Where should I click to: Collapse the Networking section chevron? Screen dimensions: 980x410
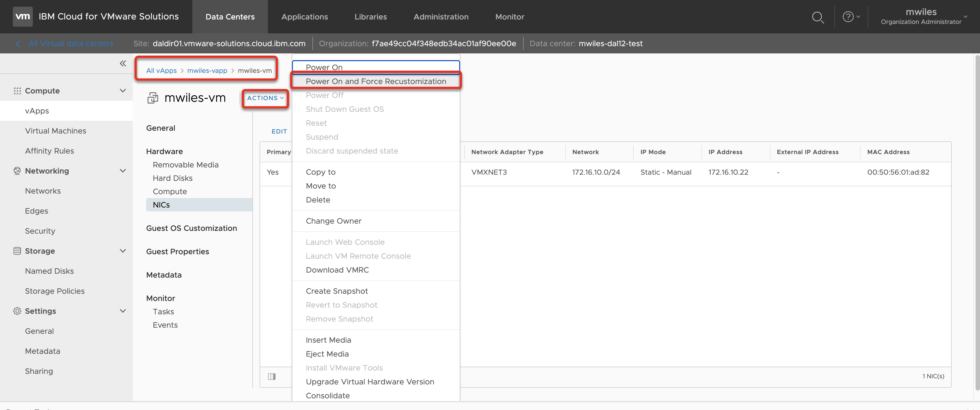[x=123, y=171]
